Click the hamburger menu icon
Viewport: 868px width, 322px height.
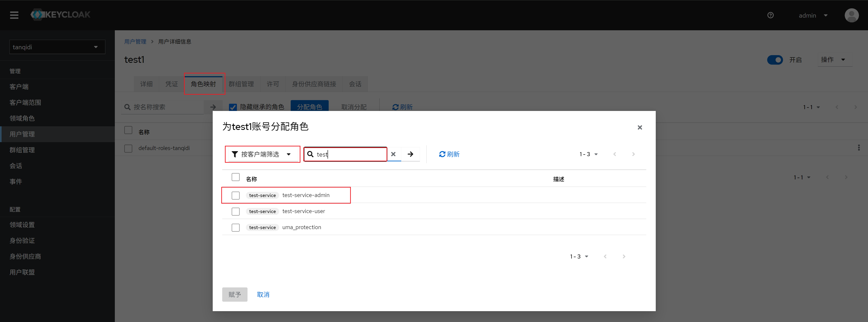tap(14, 15)
